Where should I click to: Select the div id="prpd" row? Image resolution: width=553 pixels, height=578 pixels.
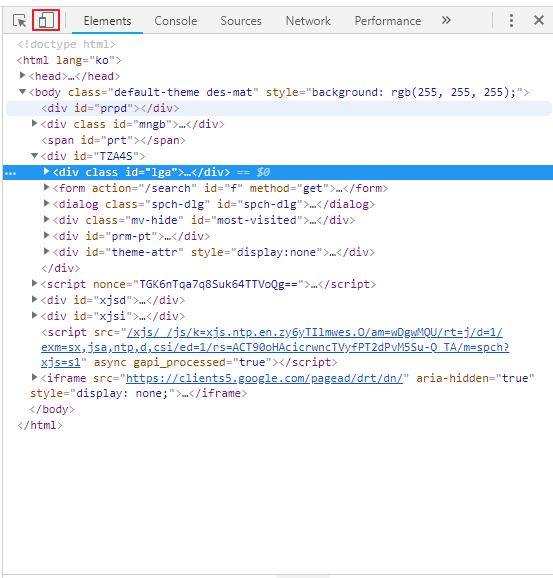pyautogui.click(x=279, y=108)
